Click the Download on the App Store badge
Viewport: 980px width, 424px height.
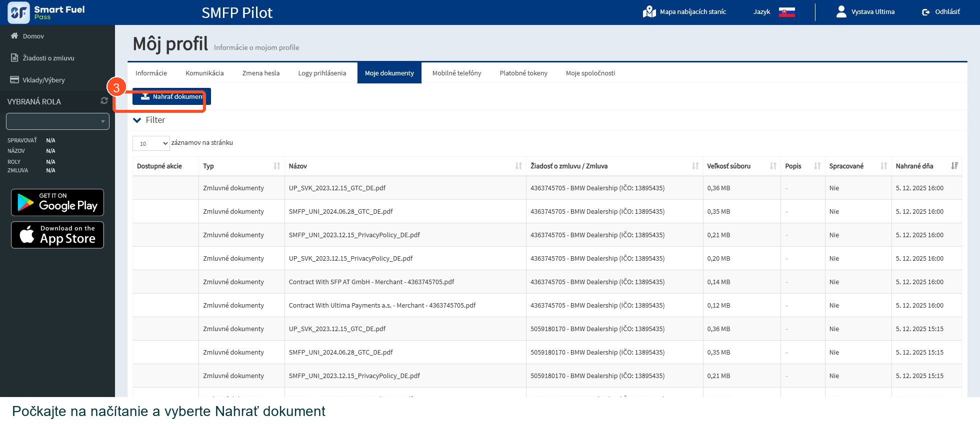click(x=57, y=235)
